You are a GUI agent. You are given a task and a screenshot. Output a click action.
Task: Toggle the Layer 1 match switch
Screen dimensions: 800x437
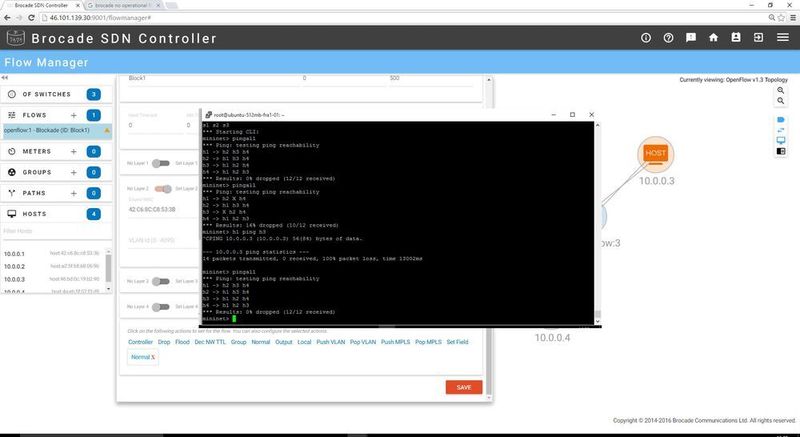161,163
